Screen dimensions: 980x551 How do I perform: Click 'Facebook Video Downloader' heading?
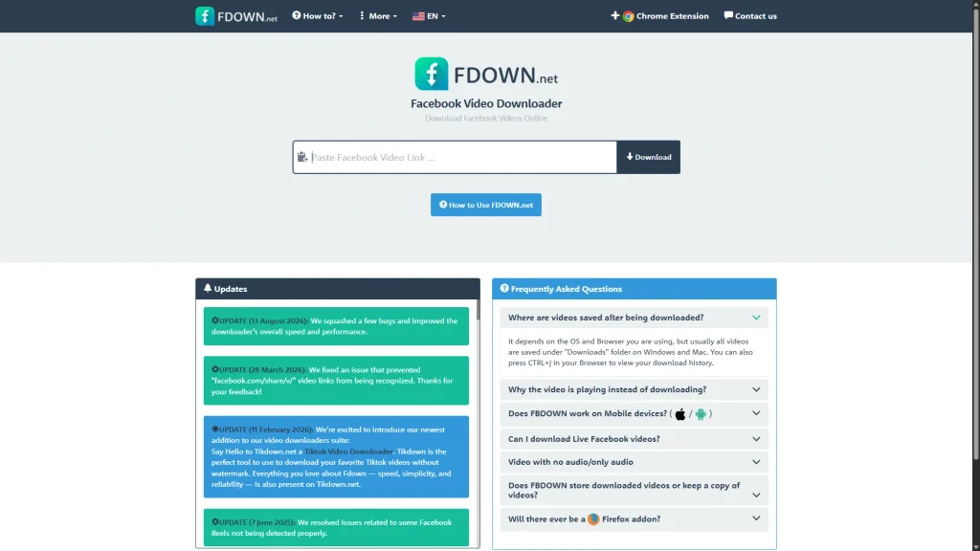coord(485,103)
